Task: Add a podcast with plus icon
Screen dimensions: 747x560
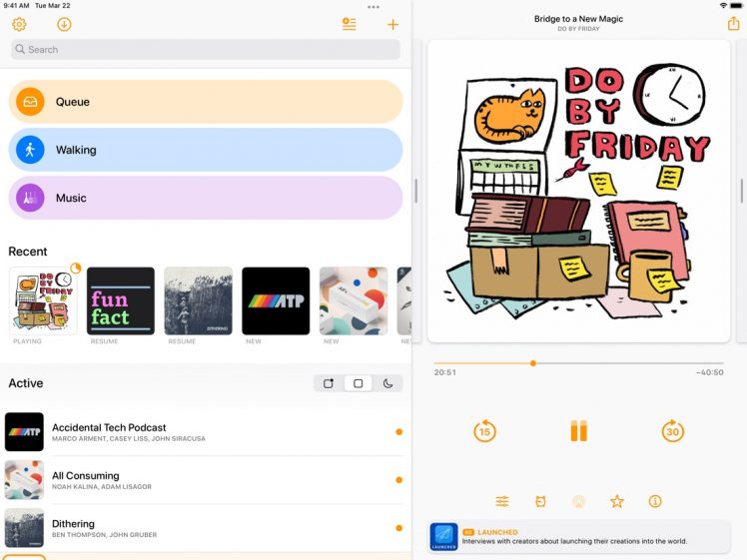Action: [392, 25]
